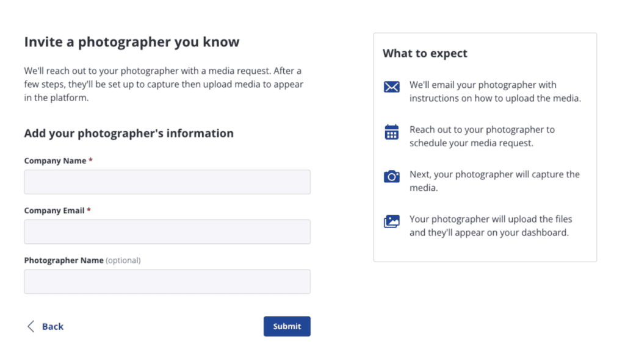Focus the Company Email input field
Viewport: 625px width, 364px height.
[167, 232]
